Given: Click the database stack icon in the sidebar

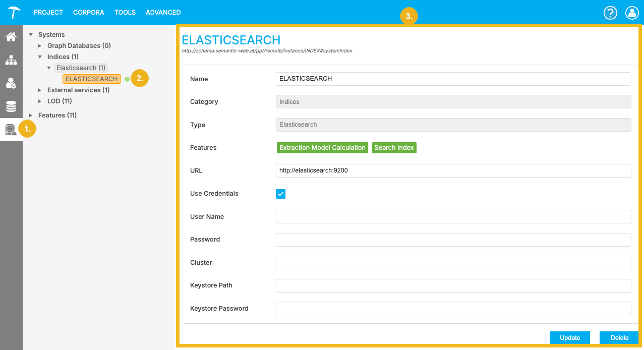Looking at the screenshot, I should (11, 106).
